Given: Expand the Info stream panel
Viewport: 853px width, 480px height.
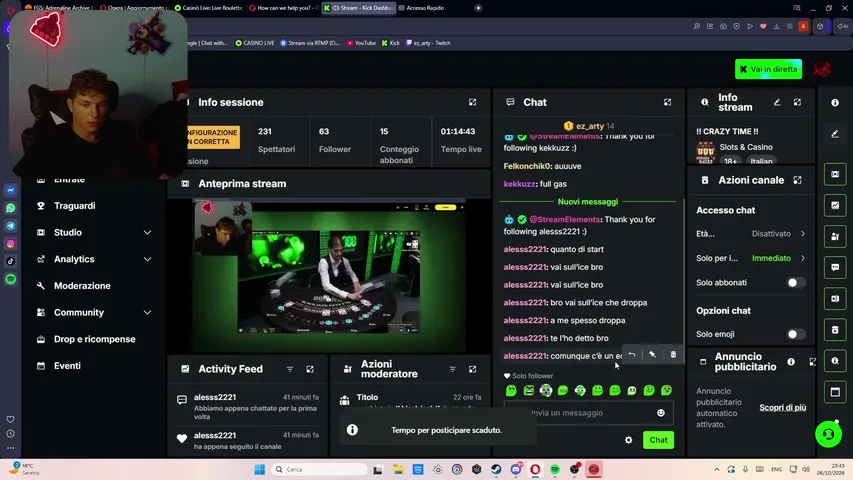Looking at the screenshot, I should (797, 102).
